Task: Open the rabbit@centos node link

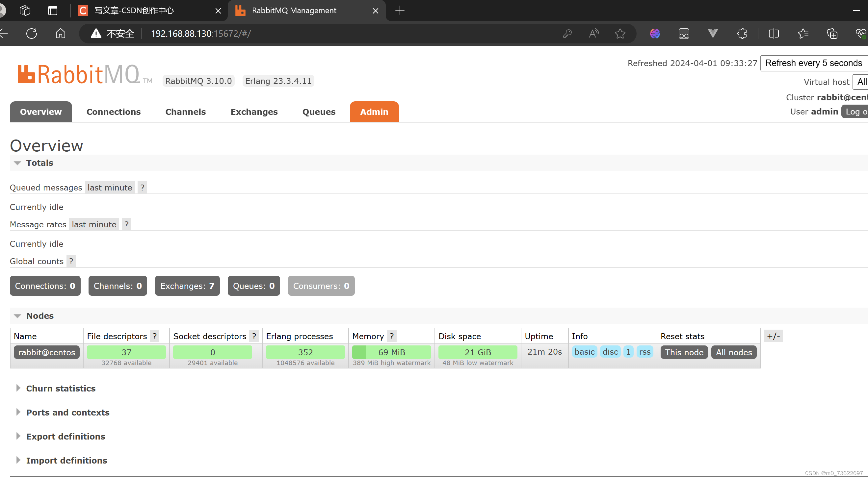Action: pos(46,352)
